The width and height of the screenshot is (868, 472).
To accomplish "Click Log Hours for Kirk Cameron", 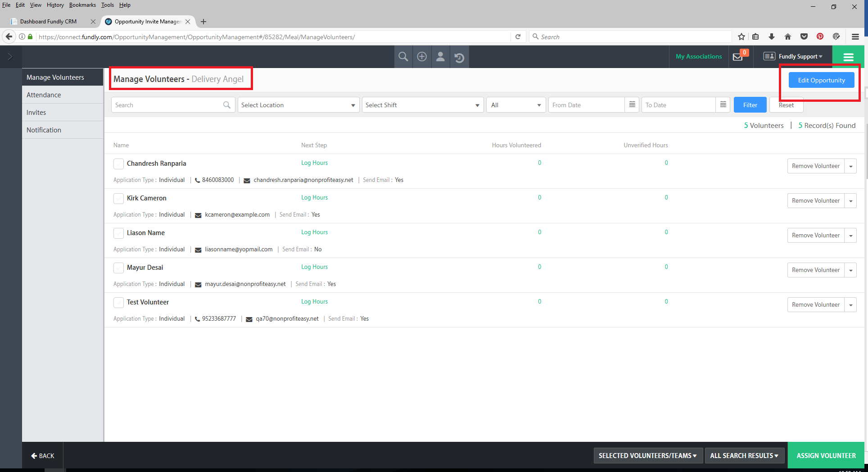I will pos(314,198).
